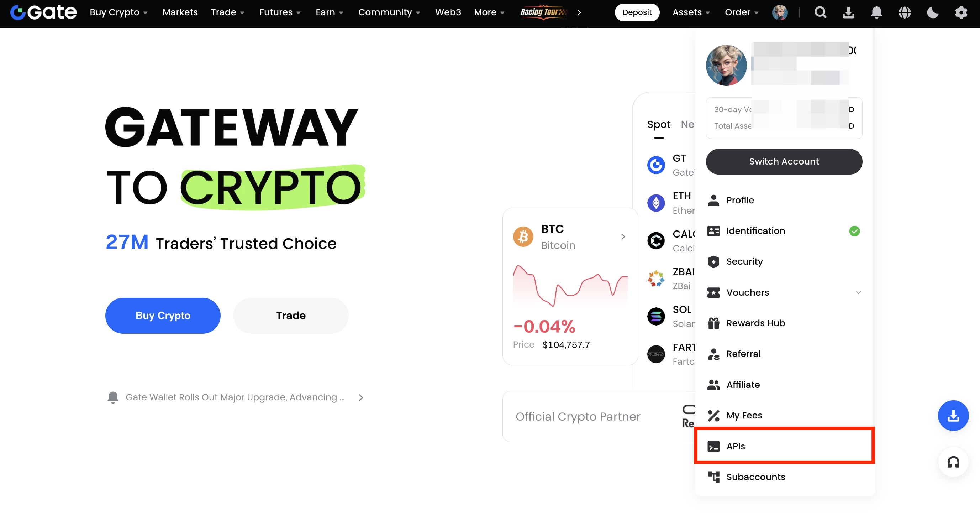Click the language globe icon
Image resolution: width=980 pixels, height=515 pixels.
[x=905, y=12]
